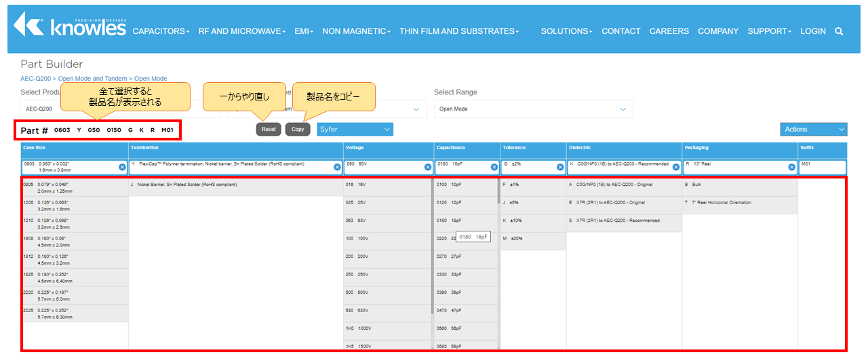Open the CAPACITORS menu
The height and width of the screenshot is (359, 868).
click(161, 31)
